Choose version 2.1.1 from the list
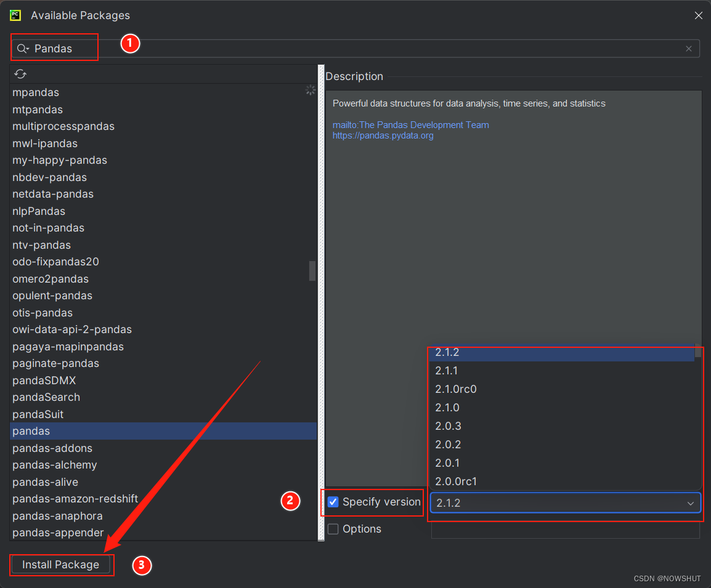 pos(561,371)
